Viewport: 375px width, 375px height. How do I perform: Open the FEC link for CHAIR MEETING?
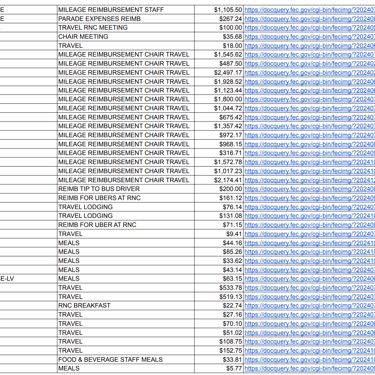310,37
